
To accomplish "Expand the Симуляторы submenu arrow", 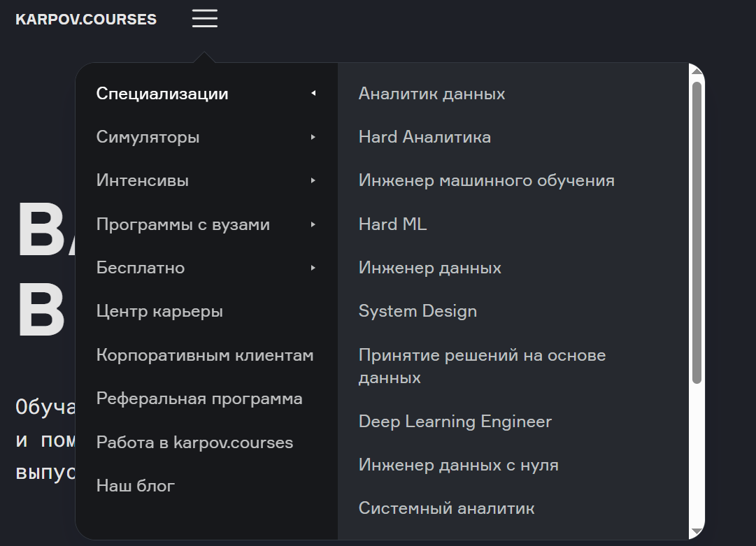I will [x=313, y=137].
